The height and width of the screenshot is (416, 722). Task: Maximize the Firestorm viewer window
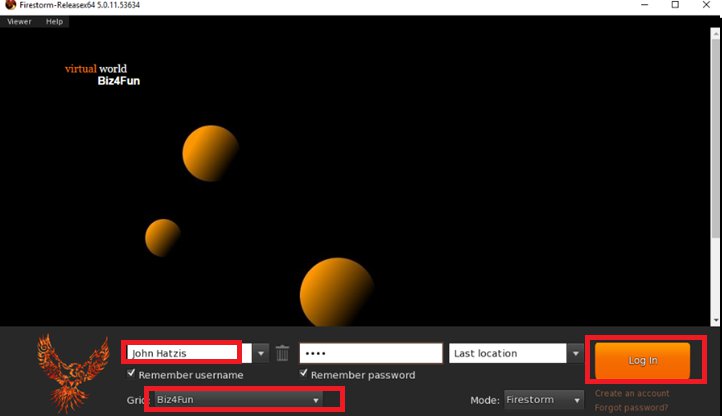point(675,6)
